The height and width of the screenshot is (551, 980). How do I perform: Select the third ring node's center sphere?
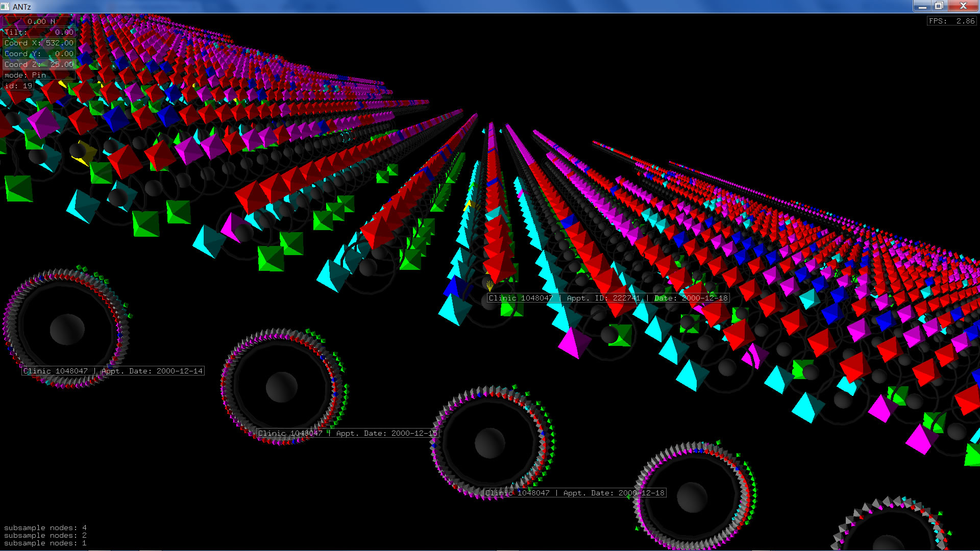click(x=489, y=442)
